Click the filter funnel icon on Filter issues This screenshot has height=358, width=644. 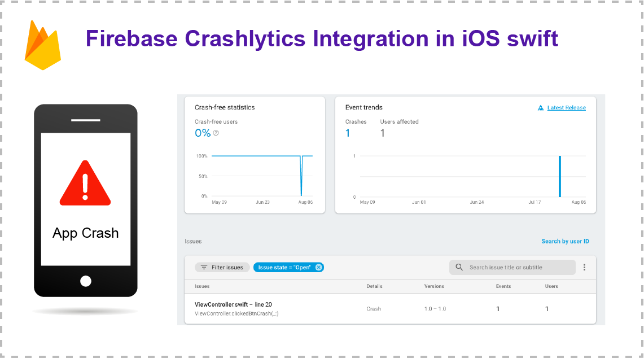pos(204,267)
